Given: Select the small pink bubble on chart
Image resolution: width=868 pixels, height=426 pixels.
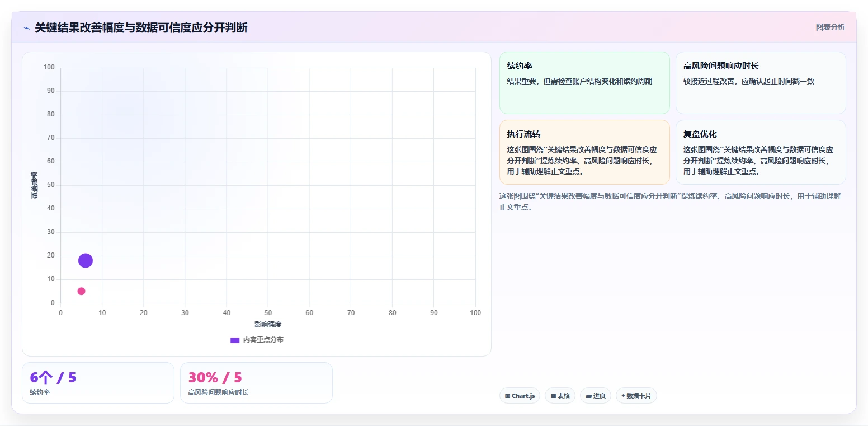Looking at the screenshot, I should tap(81, 291).
